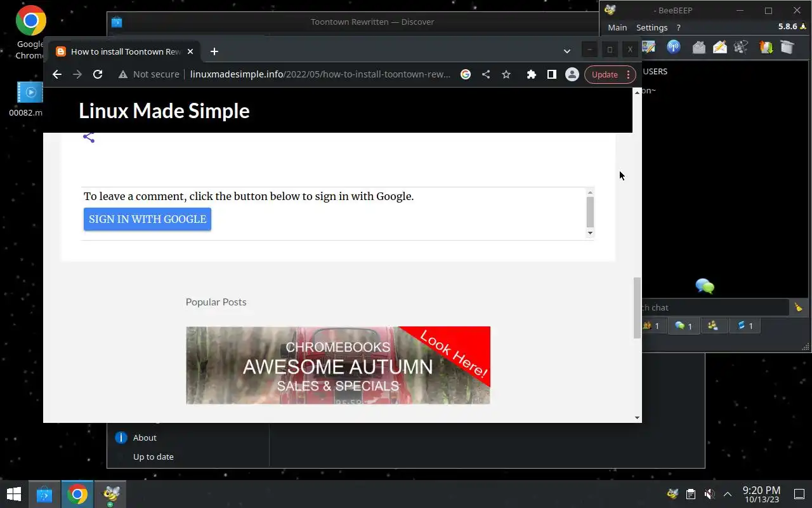Switch to the BeeBEEP blue book tab
The height and width of the screenshot is (508, 812).
745,326
